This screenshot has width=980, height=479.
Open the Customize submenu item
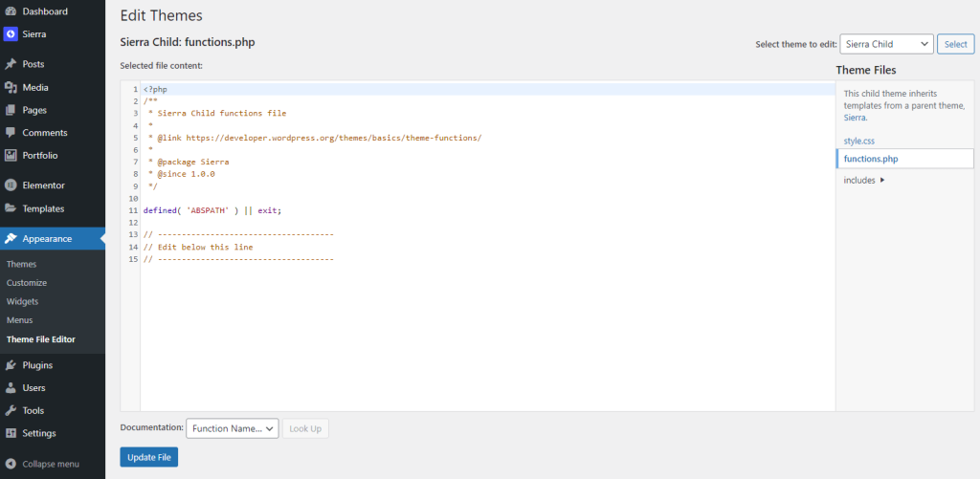pyautogui.click(x=26, y=283)
